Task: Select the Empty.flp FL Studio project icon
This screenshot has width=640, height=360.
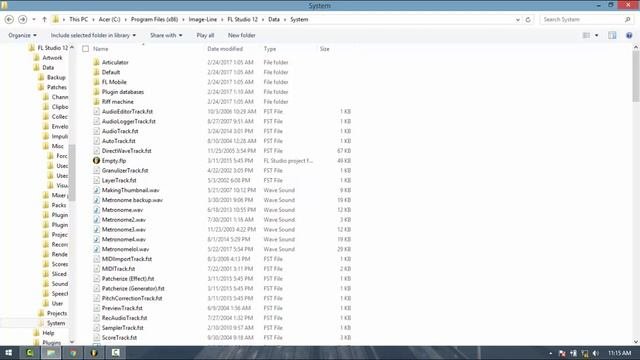Action: coord(96,161)
